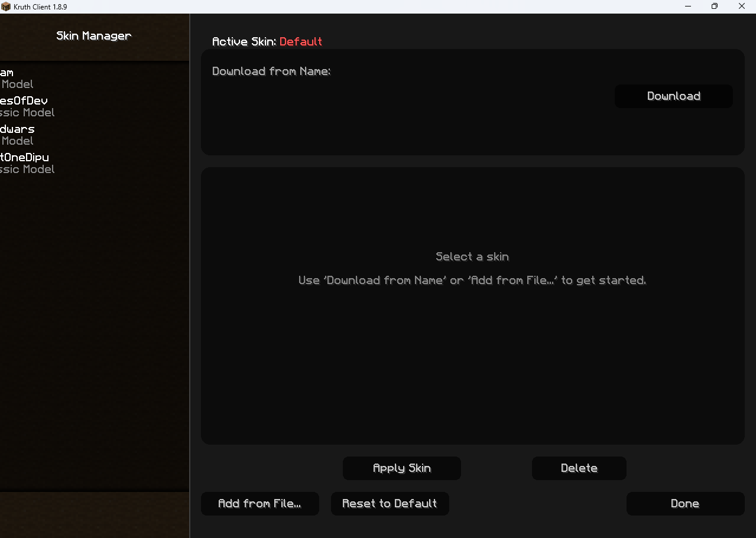Click the Kruth Client icon in title bar
Viewport: 756px width, 538px height.
(x=6, y=6)
